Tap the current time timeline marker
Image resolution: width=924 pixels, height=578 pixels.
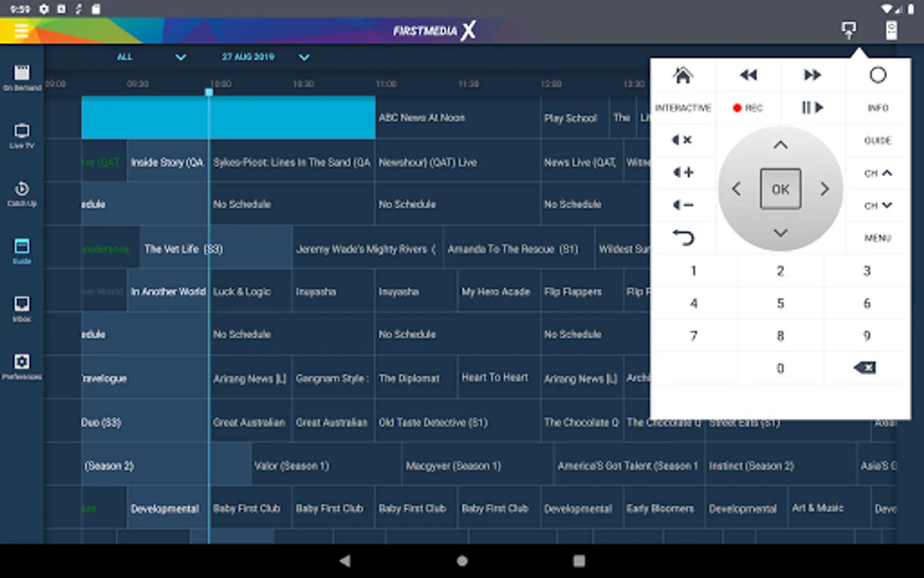tap(209, 92)
